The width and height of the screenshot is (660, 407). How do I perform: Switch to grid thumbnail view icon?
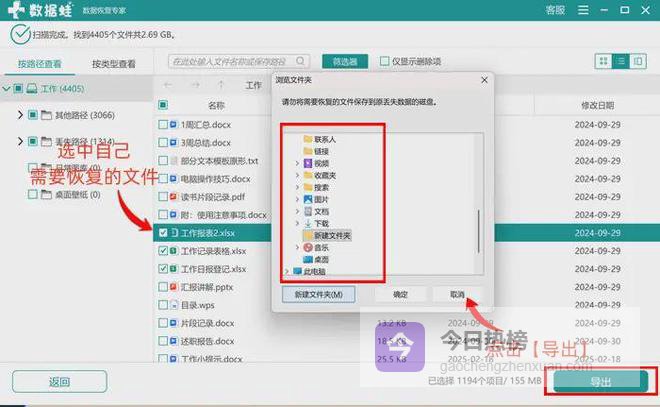point(605,61)
